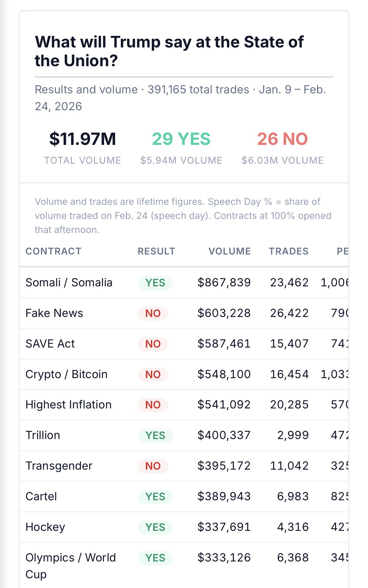
Task: Select the Hockey contract
Action: 45,527
